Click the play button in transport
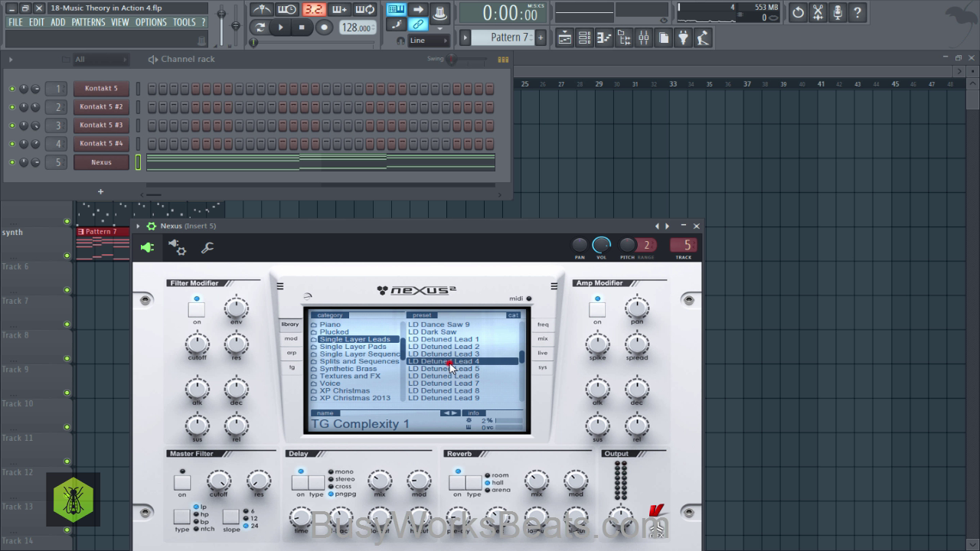 pos(281,28)
